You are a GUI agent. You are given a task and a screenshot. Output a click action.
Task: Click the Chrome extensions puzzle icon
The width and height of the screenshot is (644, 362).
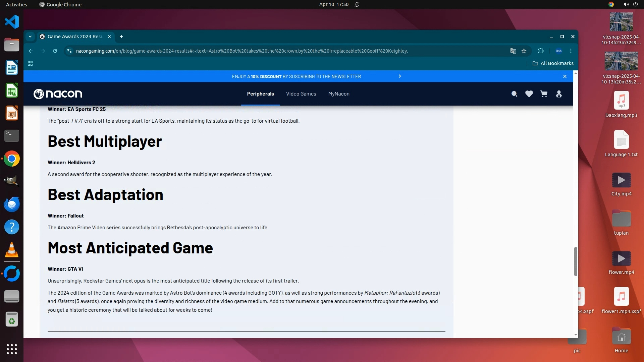click(541, 51)
